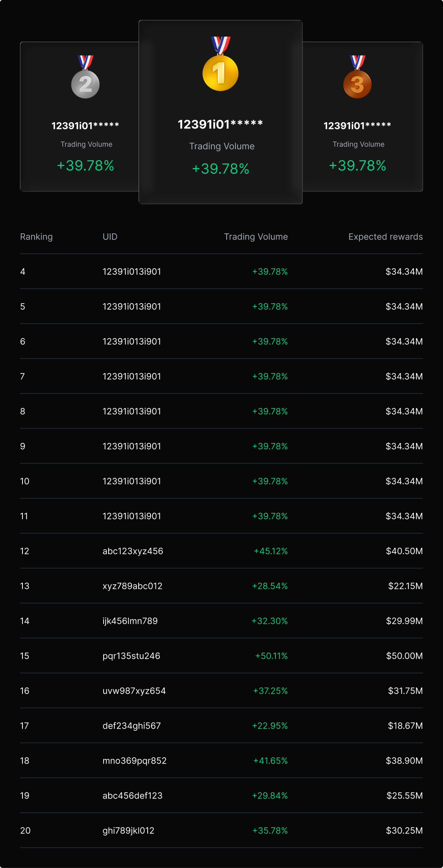Click second-place card's +39.78% value
Image resolution: width=443 pixels, height=868 pixels.
point(86,166)
